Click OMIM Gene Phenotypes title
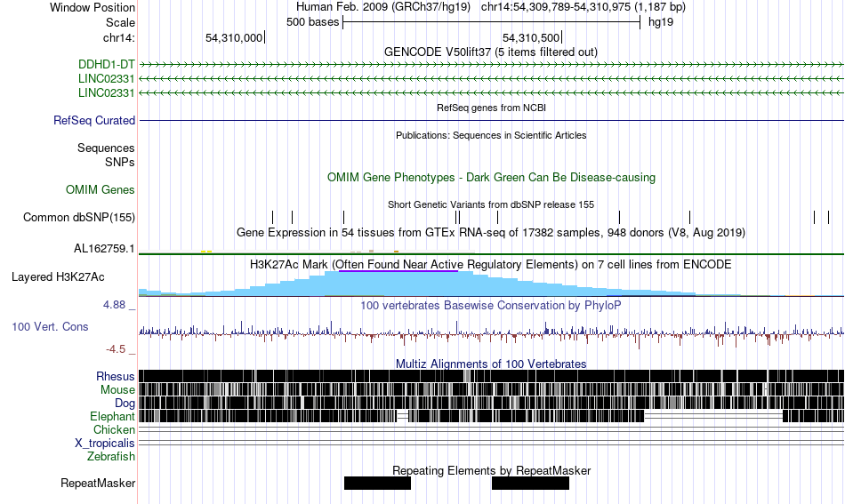This screenshot has height=504, width=845. (x=491, y=178)
